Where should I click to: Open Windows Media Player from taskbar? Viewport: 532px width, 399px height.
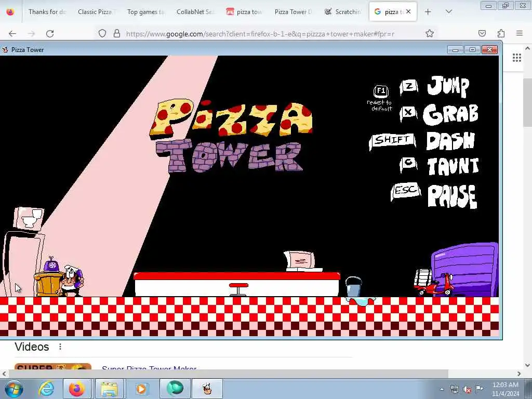coord(141,389)
